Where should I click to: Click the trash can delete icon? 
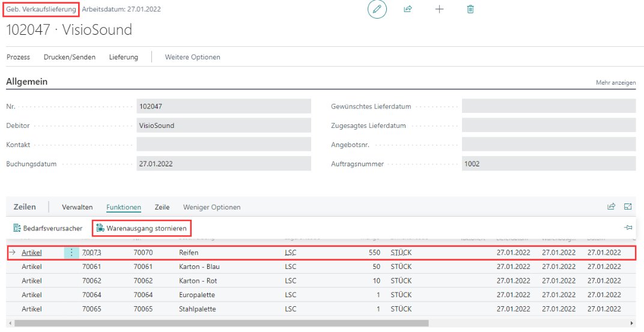(x=470, y=10)
